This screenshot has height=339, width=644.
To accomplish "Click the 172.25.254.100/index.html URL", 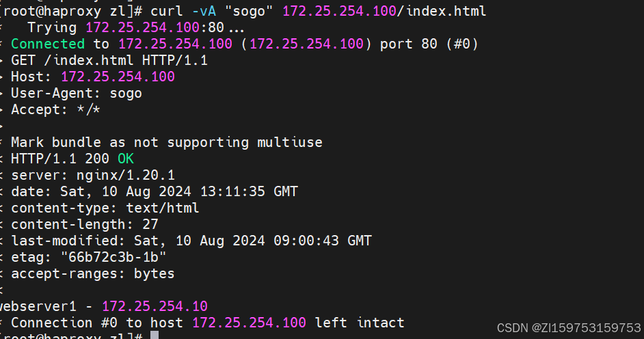I will pyautogui.click(x=384, y=11).
